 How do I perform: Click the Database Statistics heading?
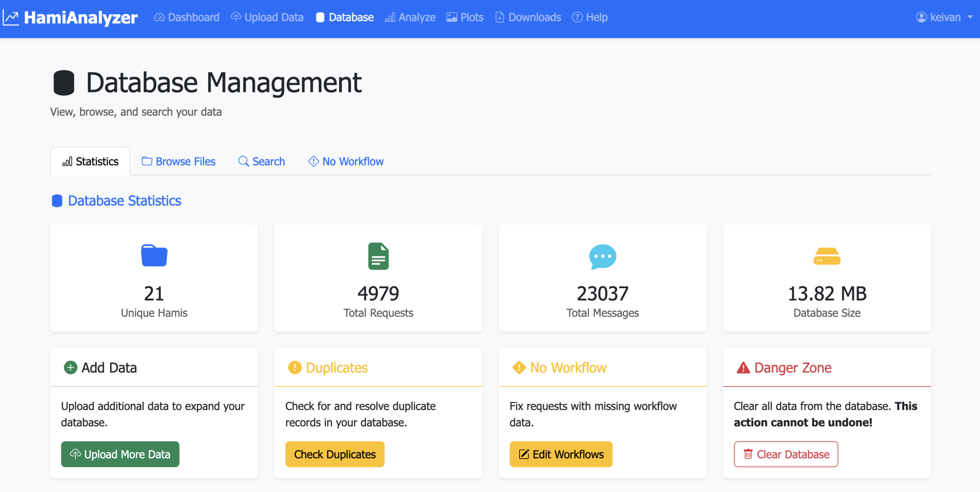click(x=124, y=201)
